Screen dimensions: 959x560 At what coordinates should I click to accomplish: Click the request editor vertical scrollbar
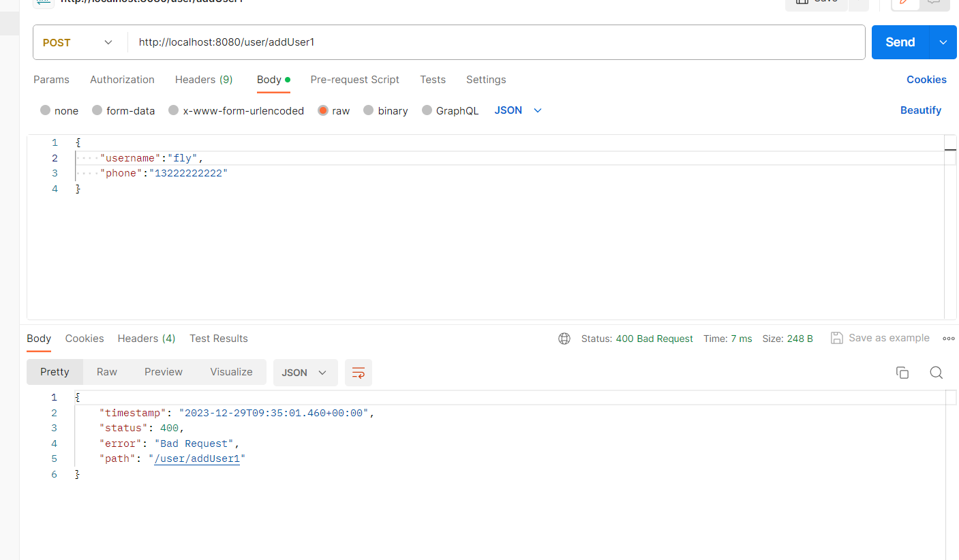[x=951, y=227]
